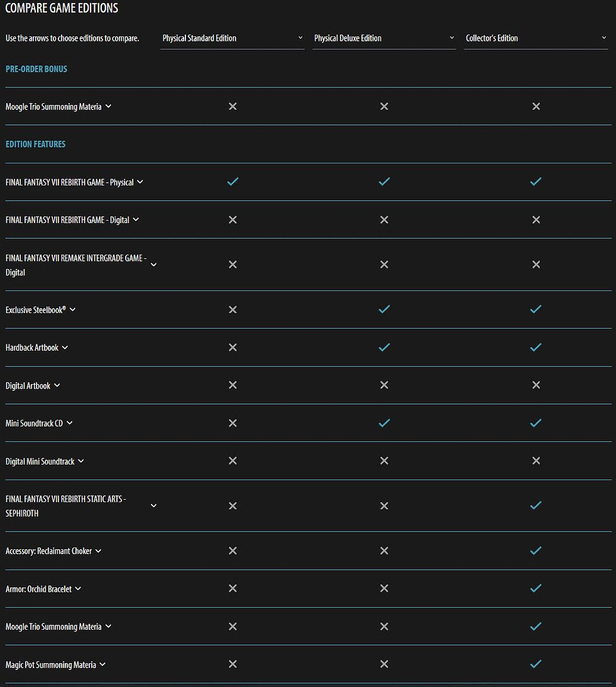Expand the Exclusive Steelbook feature details

[72, 310]
